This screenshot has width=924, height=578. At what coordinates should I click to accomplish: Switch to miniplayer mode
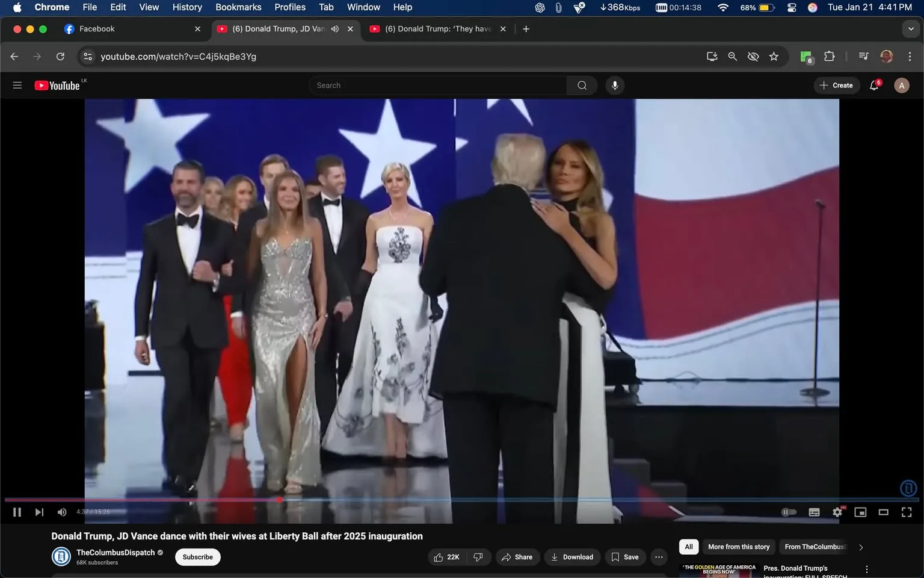click(x=860, y=512)
